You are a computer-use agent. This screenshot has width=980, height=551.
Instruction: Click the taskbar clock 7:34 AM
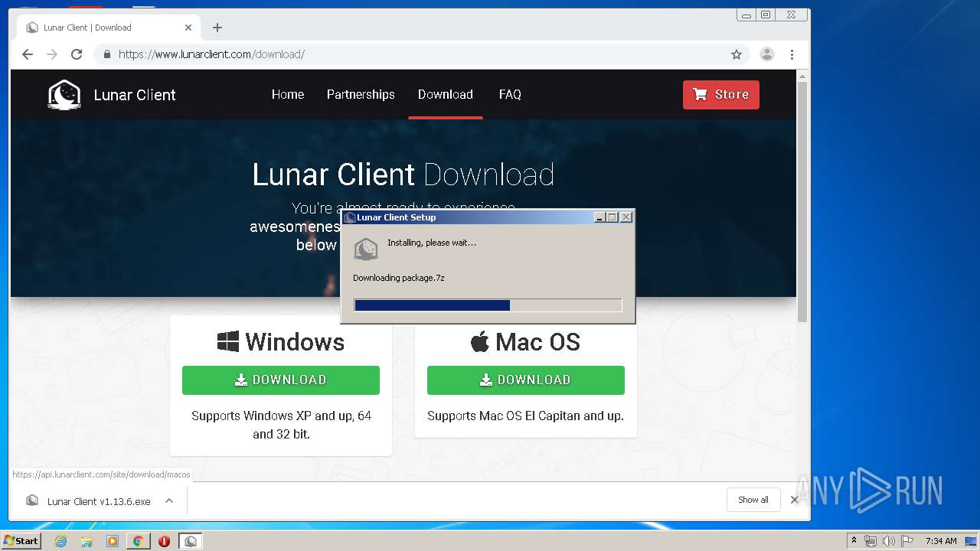click(x=941, y=541)
